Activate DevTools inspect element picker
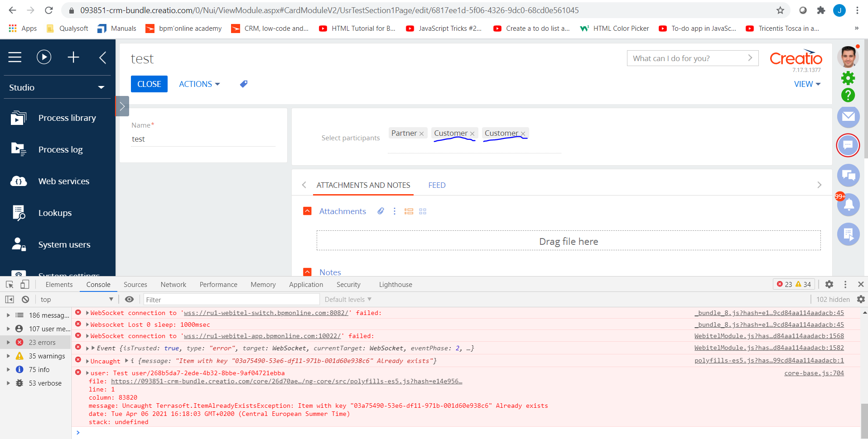The height and width of the screenshot is (439, 868). pyautogui.click(x=10, y=284)
